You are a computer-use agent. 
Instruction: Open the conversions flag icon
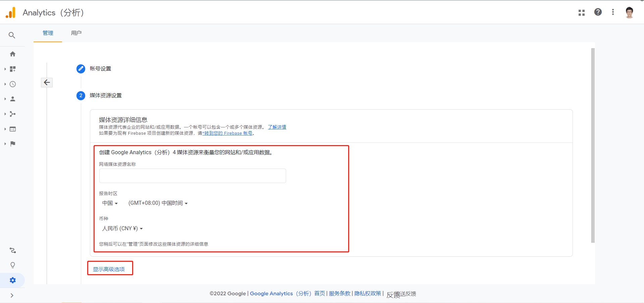13,144
